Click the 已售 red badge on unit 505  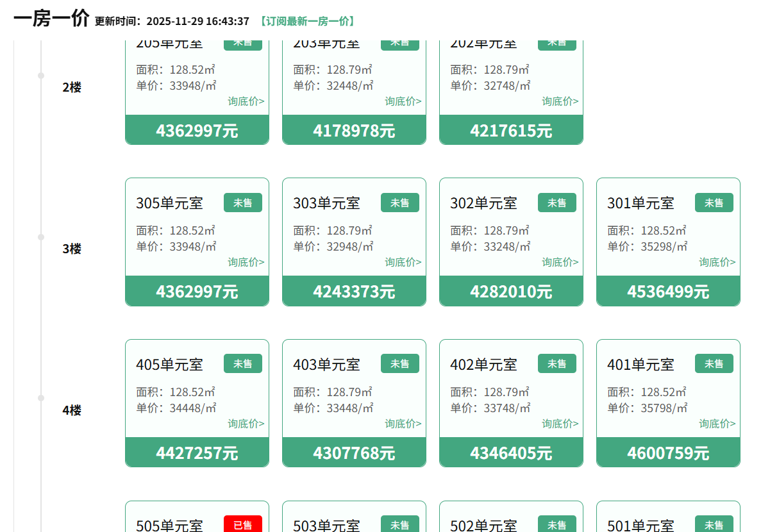pos(242,525)
